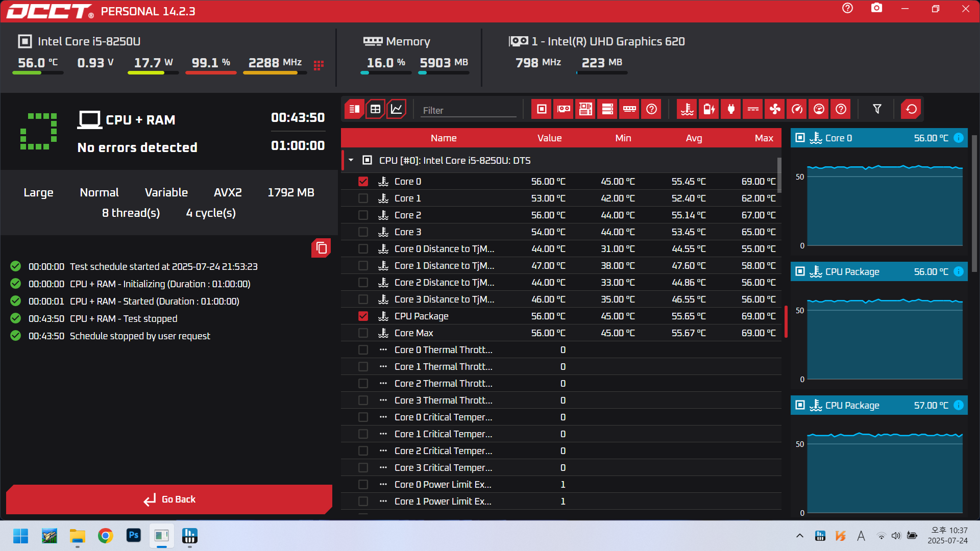This screenshot has width=980, height=551.
Task: Show info for CPU Package 57.00 °C graph
Action: point(959,405)
